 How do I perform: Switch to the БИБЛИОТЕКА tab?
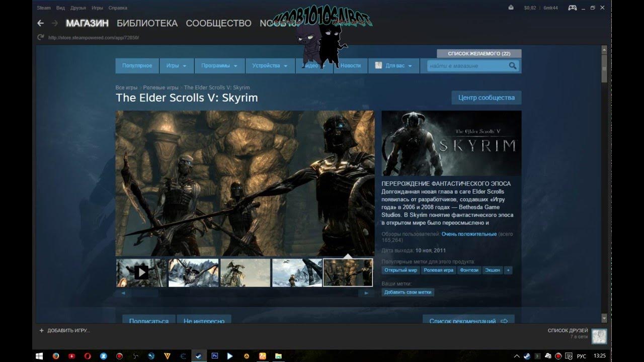(147, 23)
